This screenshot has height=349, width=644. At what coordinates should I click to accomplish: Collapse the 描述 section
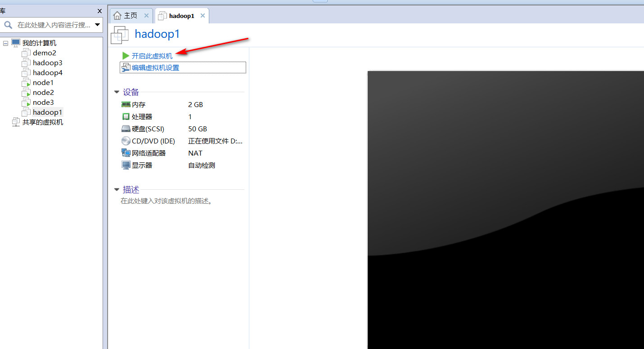pos(117,190)
